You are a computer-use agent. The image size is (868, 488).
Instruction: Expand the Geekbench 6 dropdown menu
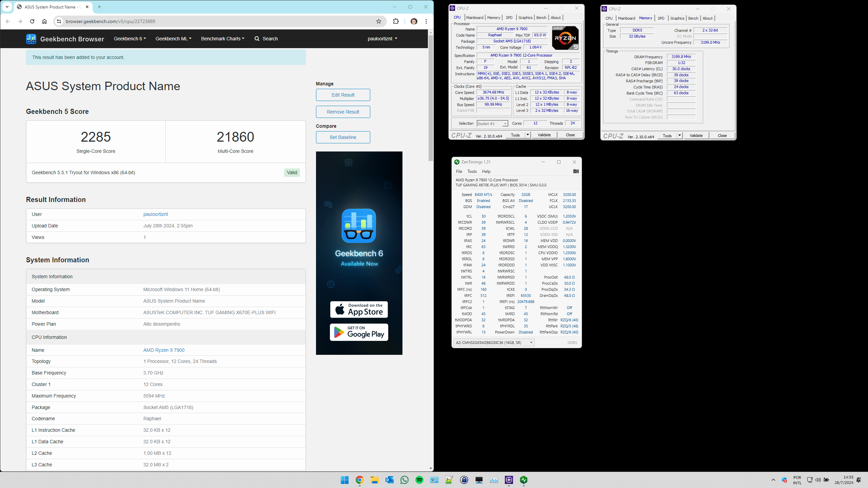click(130, 39)
